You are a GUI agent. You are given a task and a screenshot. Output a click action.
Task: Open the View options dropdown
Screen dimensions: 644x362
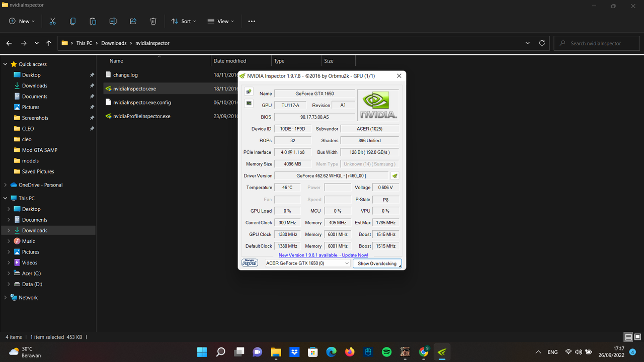[x=220, y=21]
